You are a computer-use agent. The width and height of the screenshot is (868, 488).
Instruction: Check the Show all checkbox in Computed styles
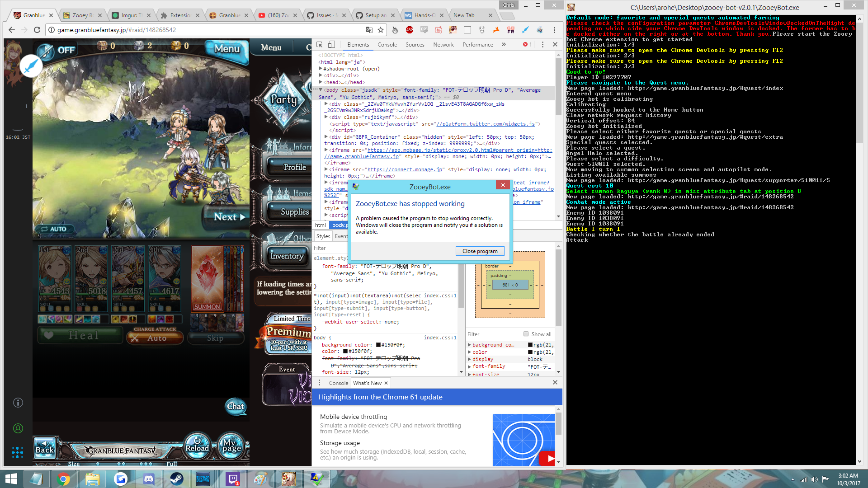tap(526, 334)
